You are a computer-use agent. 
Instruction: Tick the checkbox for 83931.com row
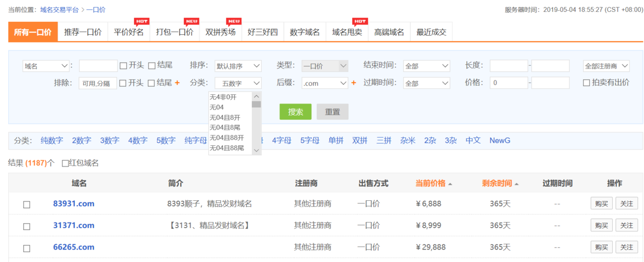26,204
